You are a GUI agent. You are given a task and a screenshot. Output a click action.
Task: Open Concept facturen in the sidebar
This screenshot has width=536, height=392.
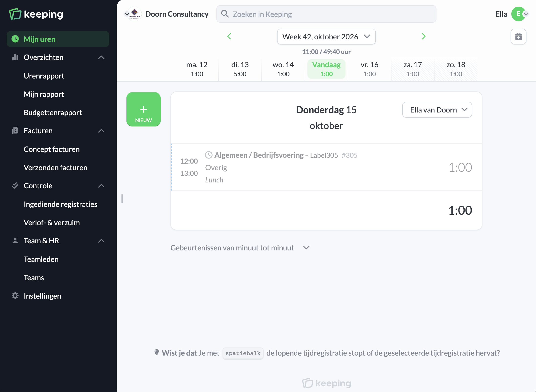pos(52,149)
